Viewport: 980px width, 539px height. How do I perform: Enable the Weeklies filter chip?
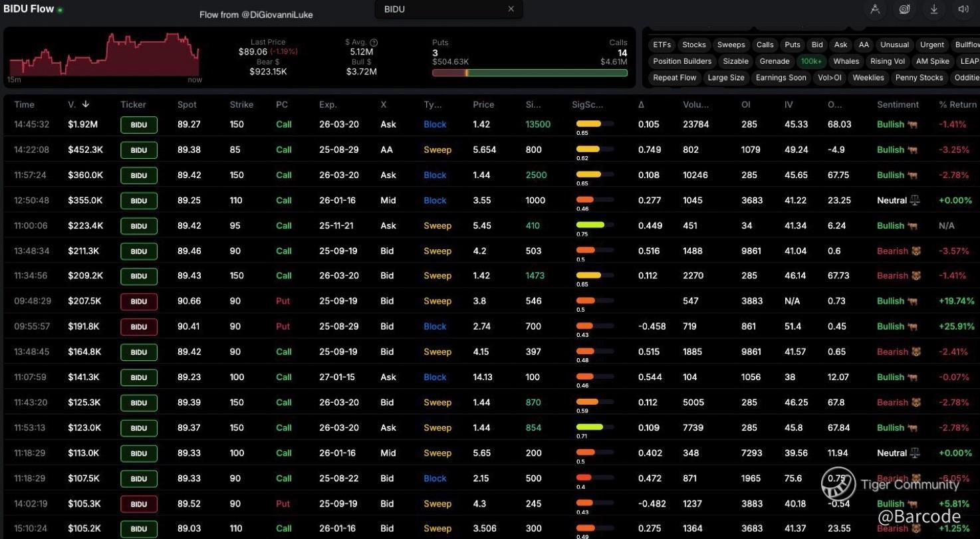(868, 78)
